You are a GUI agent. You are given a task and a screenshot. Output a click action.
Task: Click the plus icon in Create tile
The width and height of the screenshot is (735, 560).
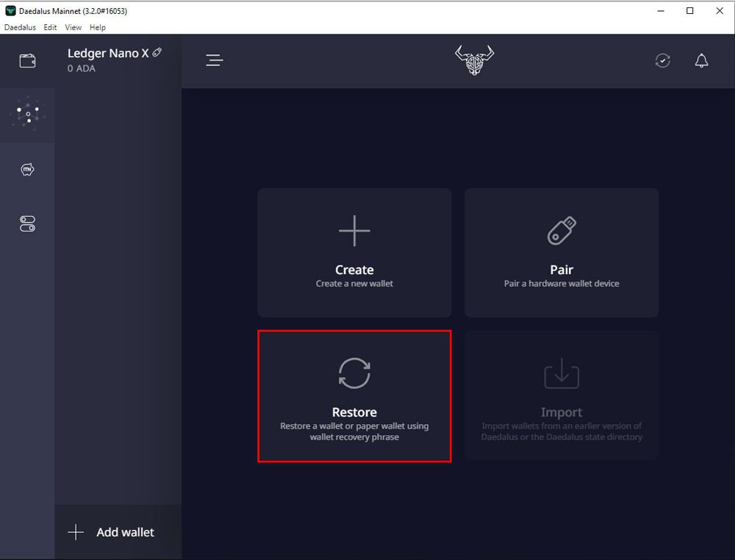click(354, 231)
